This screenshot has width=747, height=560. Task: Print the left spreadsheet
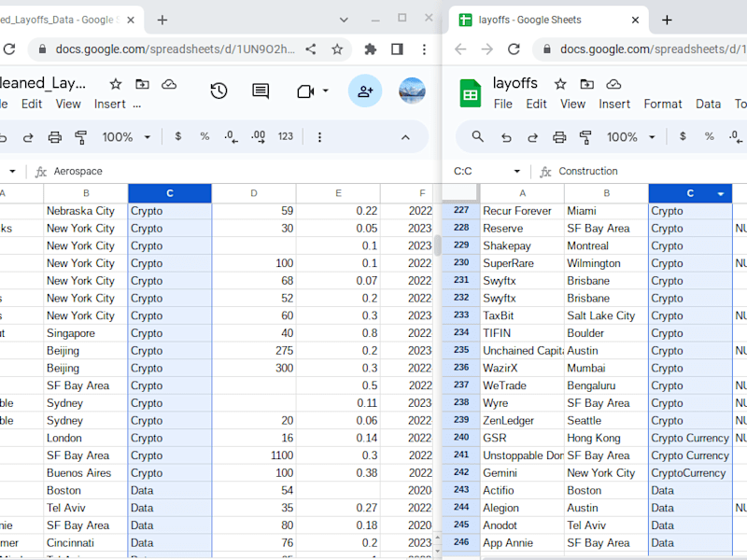(55, 137)
